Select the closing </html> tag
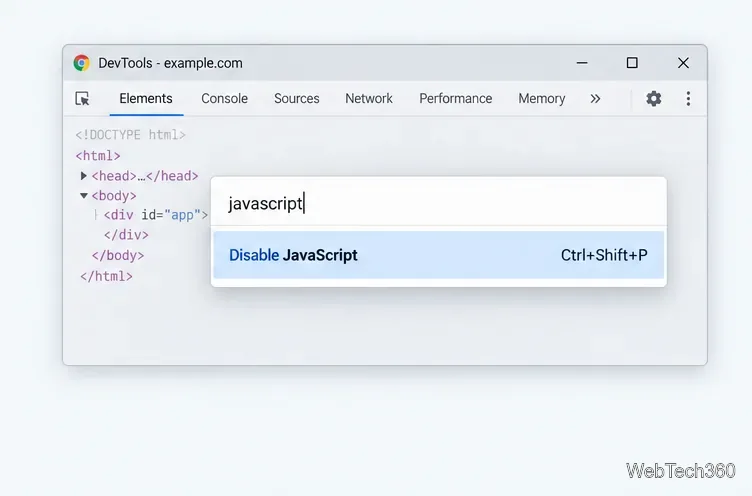Screen dimensions: 752x496 106,276
